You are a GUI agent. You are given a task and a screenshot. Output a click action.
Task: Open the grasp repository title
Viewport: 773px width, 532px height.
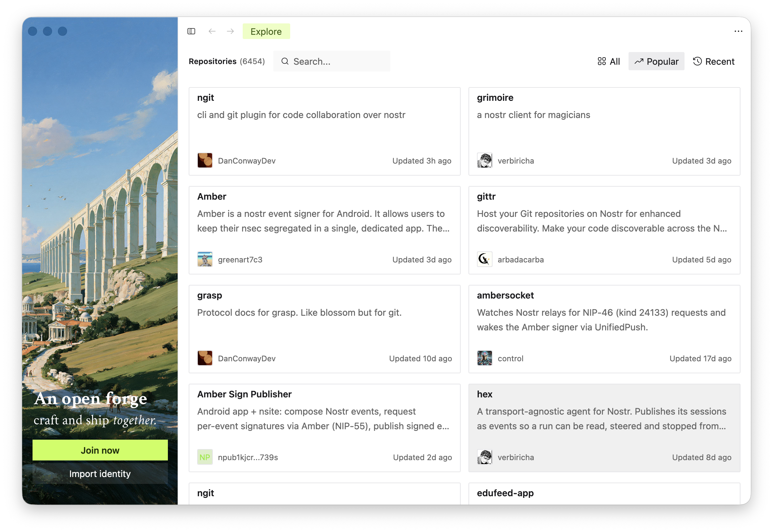[x=210, y=296]
